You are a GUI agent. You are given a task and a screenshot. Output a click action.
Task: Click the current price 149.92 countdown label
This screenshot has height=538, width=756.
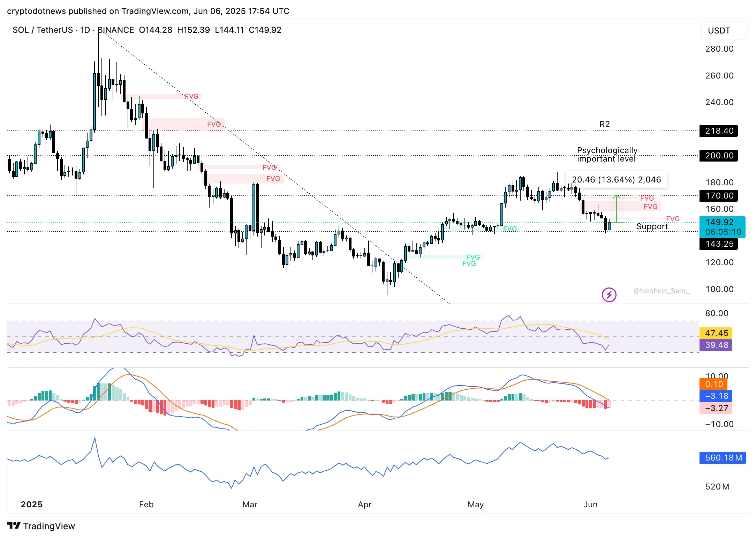[x=722, y=227]
